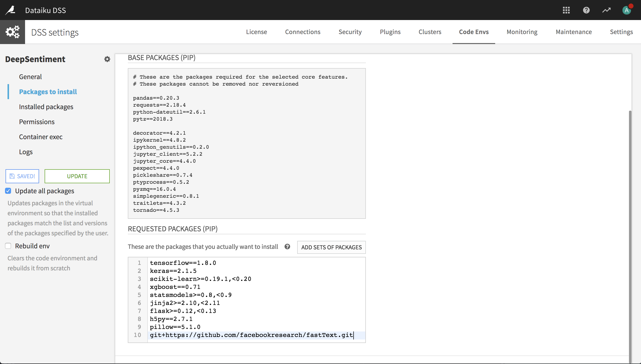
Task: Click the SAVED! button
Action: (x=22, y=176)
